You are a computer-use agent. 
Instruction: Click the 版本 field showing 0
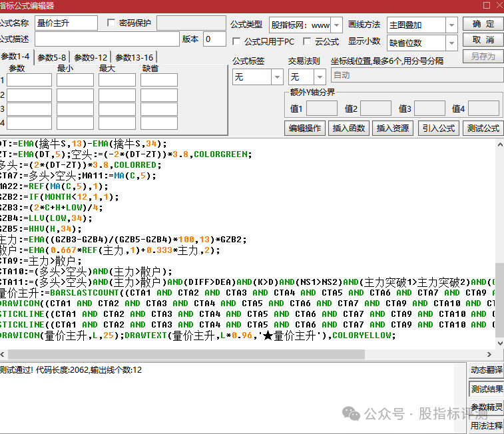point(214,39)
